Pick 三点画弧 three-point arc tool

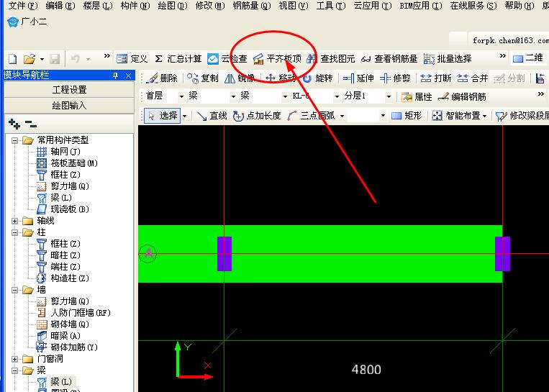pyautogui.click(x=311, y=116)
